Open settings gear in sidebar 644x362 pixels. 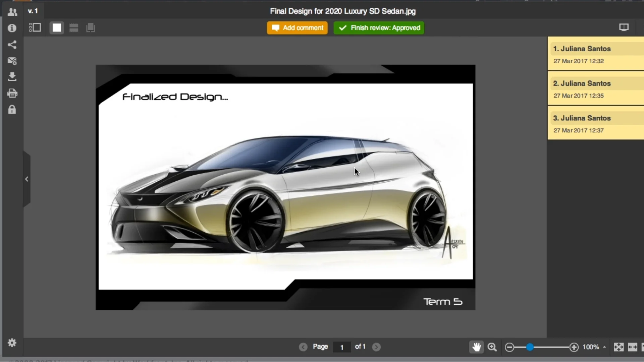point(12,343)
